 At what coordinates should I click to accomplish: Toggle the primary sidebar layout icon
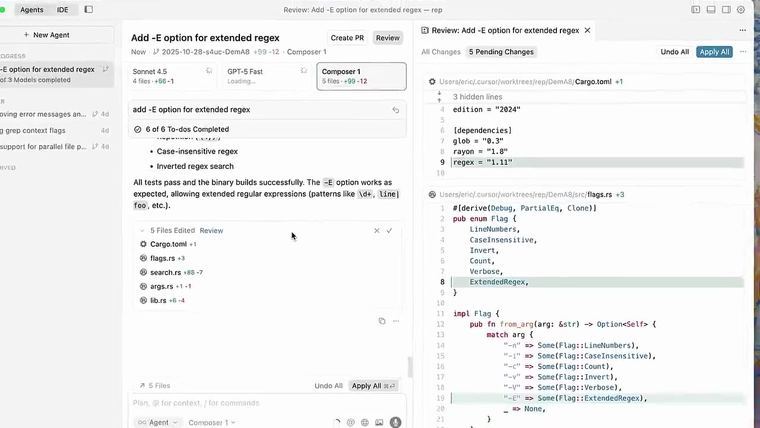pos(696,9)
